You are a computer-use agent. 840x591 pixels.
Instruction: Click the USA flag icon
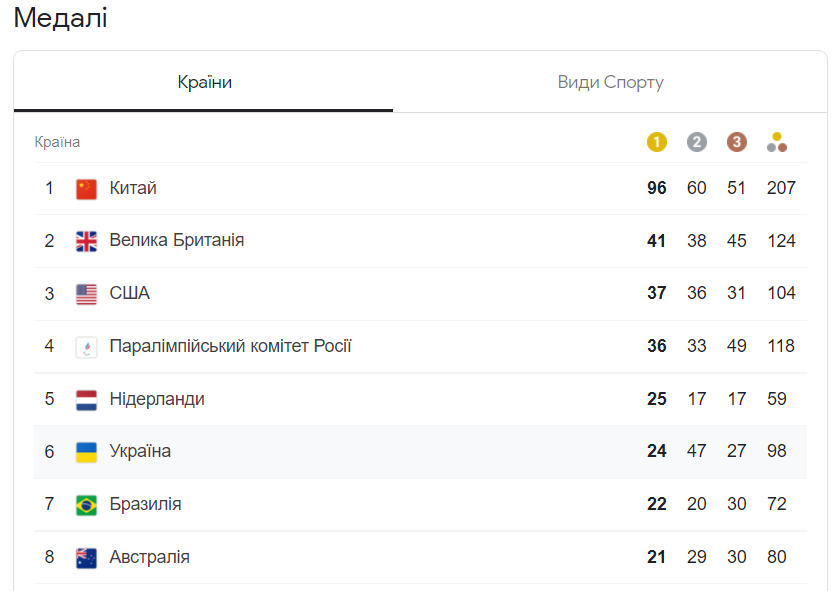coord(87,294)
